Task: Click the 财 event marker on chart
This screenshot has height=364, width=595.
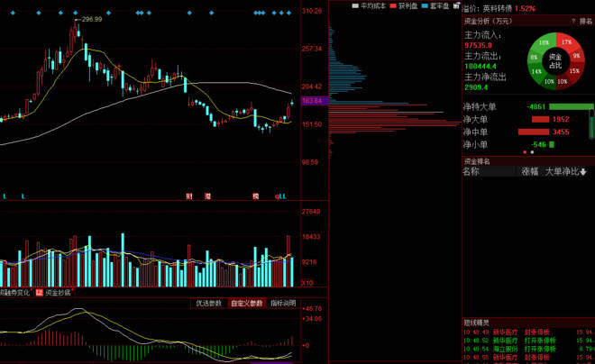Action: [189, 196]
